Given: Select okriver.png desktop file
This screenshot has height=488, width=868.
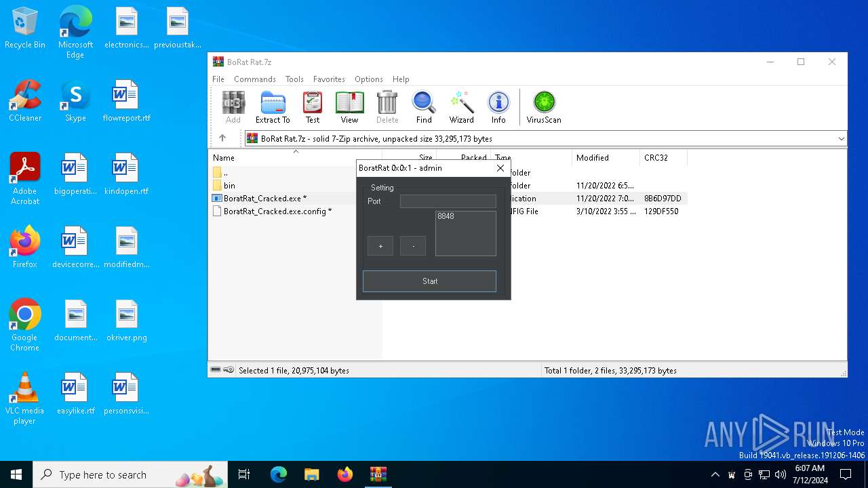Looking at the screenshot, I should pos(126,321).
